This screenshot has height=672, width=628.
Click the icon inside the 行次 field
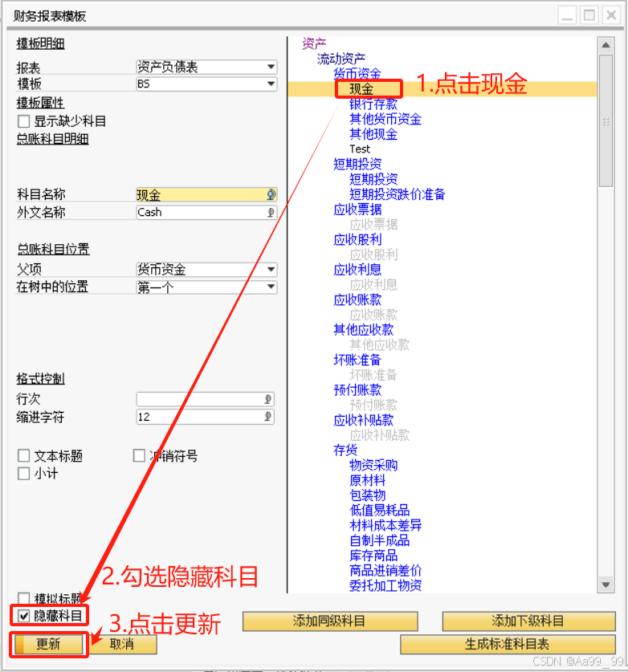pyautogui.click(x=268, y=400)
